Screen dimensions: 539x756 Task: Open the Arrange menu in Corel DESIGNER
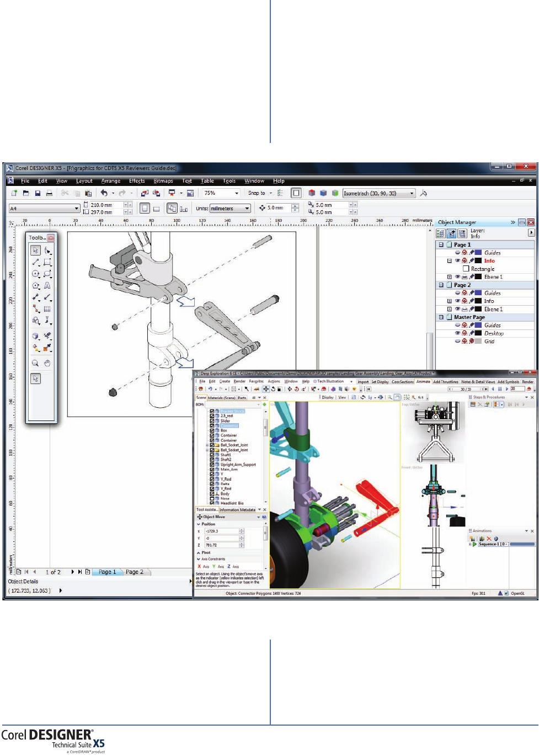click(x=110, y=181)
